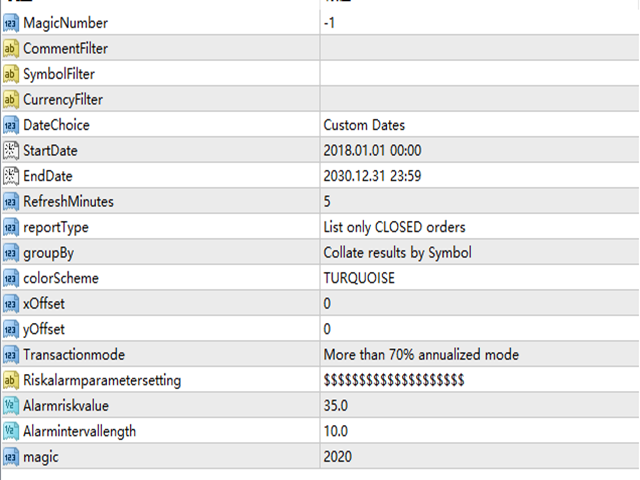The image size is (640, 480).
Task: Select the StartDate value 2018.01.01 00:00
Action: point(480,151)
